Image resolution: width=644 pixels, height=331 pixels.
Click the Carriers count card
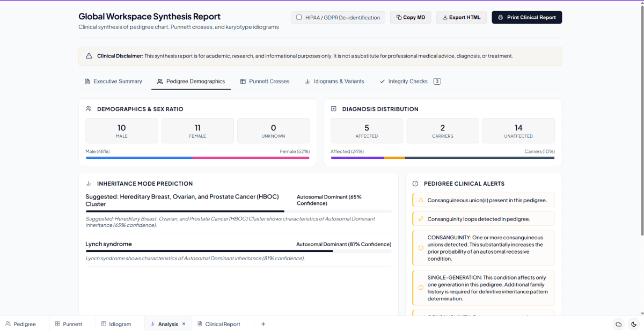click(x=443, y=131)
